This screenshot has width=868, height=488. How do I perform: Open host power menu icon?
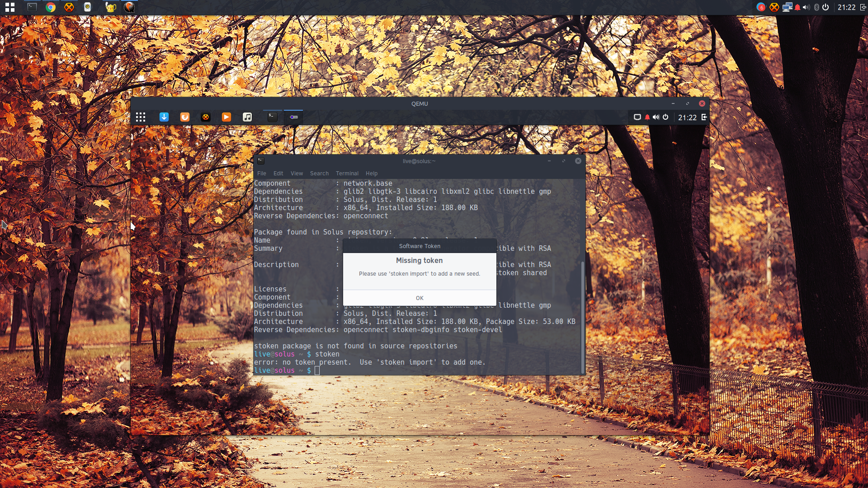pos(826,7)
